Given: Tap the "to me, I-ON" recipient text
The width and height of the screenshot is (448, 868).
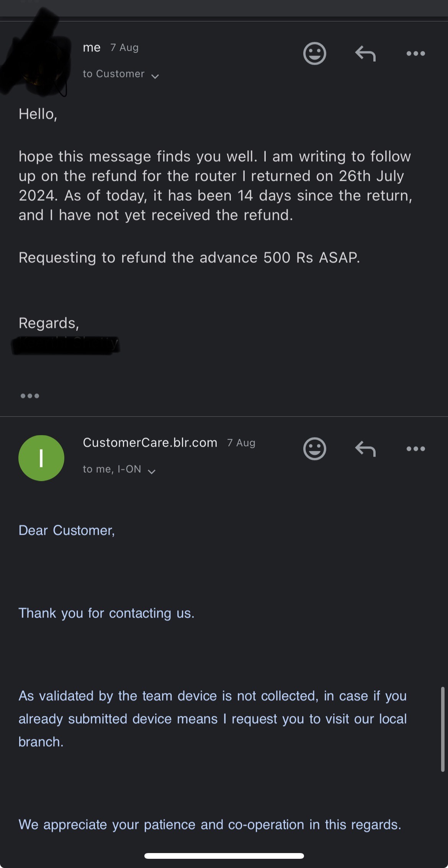Looking at the screenshot, I should coord(112,469).
